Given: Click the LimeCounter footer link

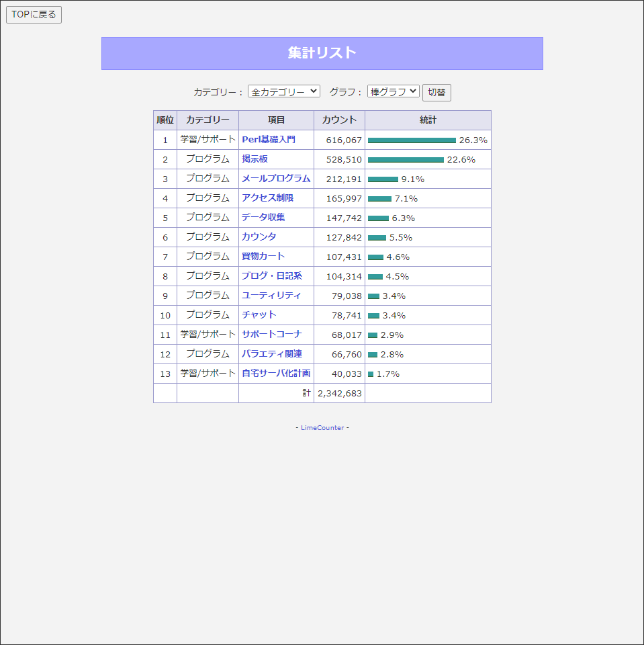Looking at the screenshot, I should (322, 428).
